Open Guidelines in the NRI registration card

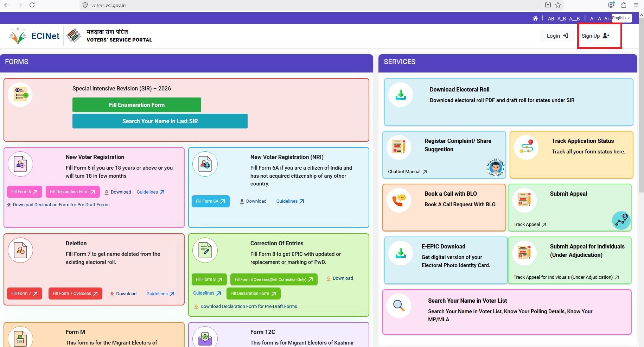pyautogui.click(x=290, y=201)
